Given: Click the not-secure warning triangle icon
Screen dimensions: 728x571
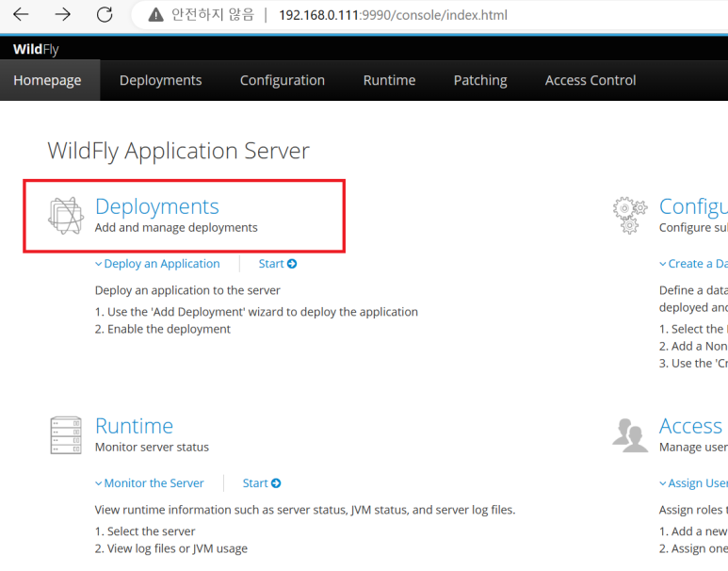Looking at the screenshot, I should [x=156, y=15].
